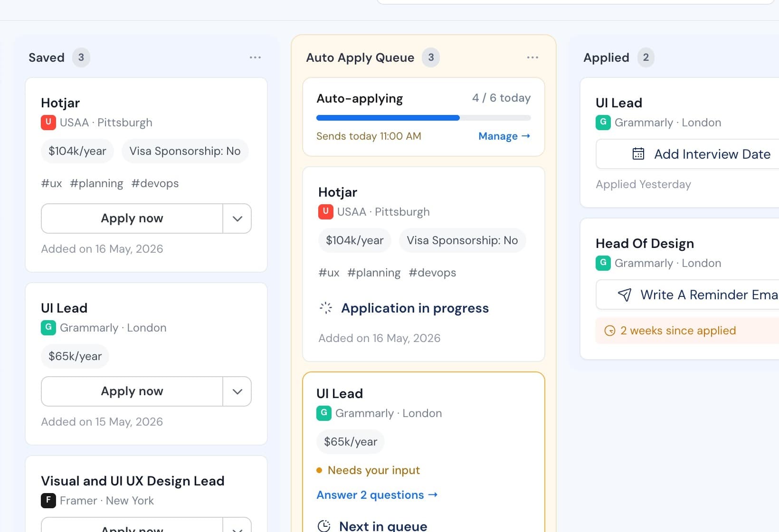Select $104k/year chip in queue Hotjar card

[x=355, y=240]
